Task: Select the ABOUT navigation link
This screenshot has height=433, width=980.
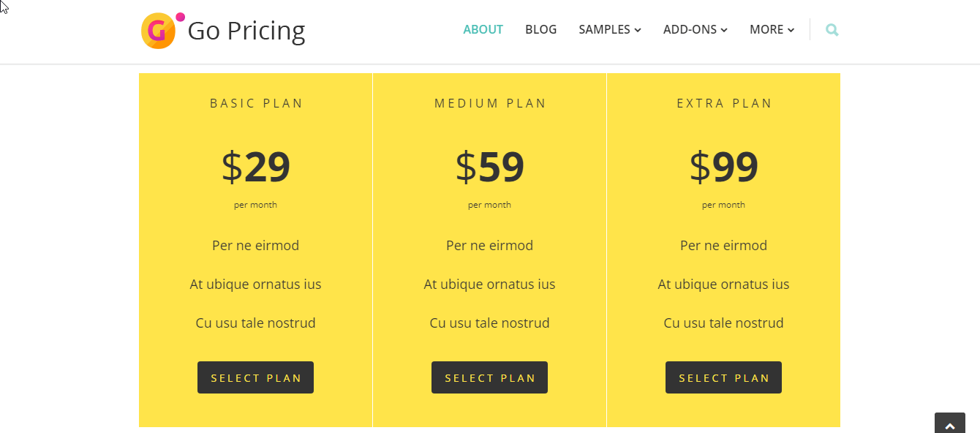Action: click(x=483, y=29)
